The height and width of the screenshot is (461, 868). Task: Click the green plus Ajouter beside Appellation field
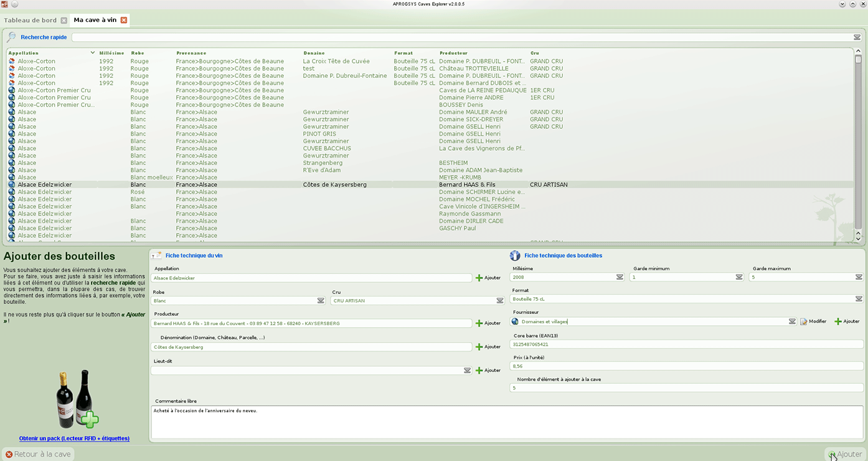(x=488, y=278)
